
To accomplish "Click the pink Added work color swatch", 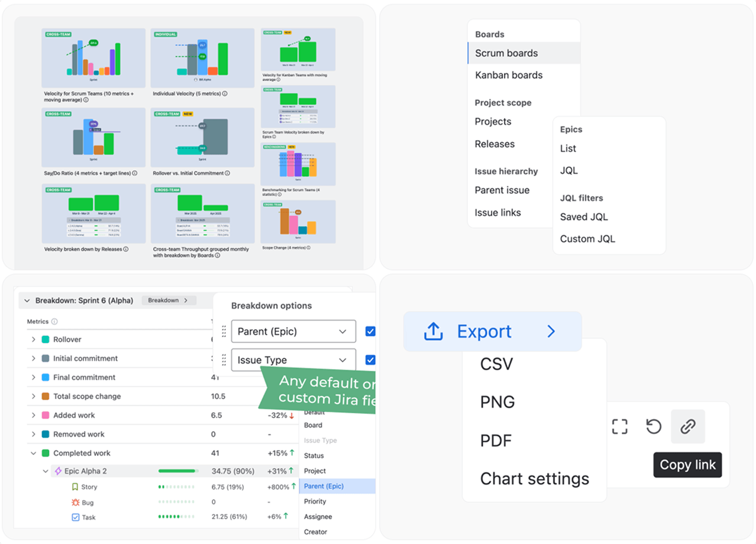I will (x=46, y=415).
